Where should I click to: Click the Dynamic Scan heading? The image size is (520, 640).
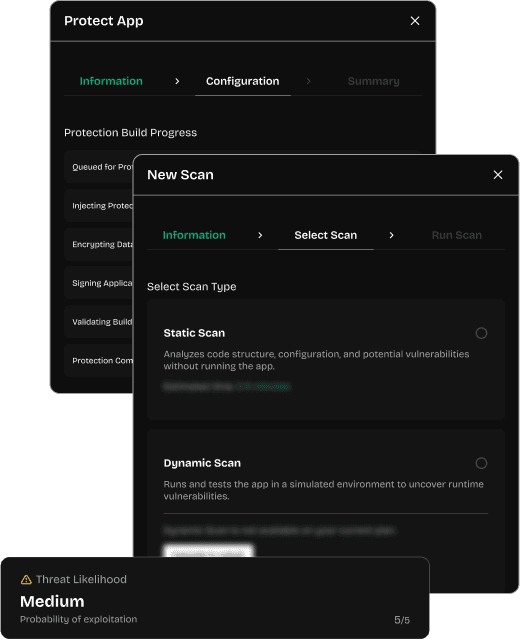pos(202,463)
